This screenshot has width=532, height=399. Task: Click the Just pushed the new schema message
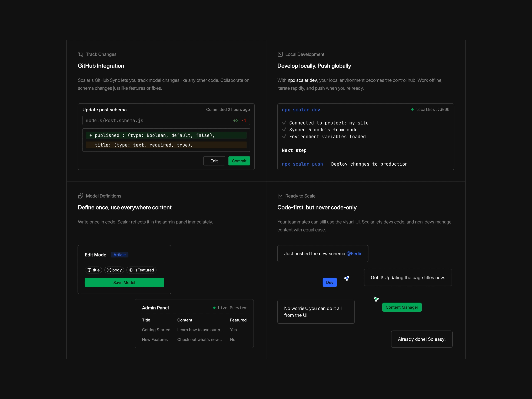click(323, 254)
